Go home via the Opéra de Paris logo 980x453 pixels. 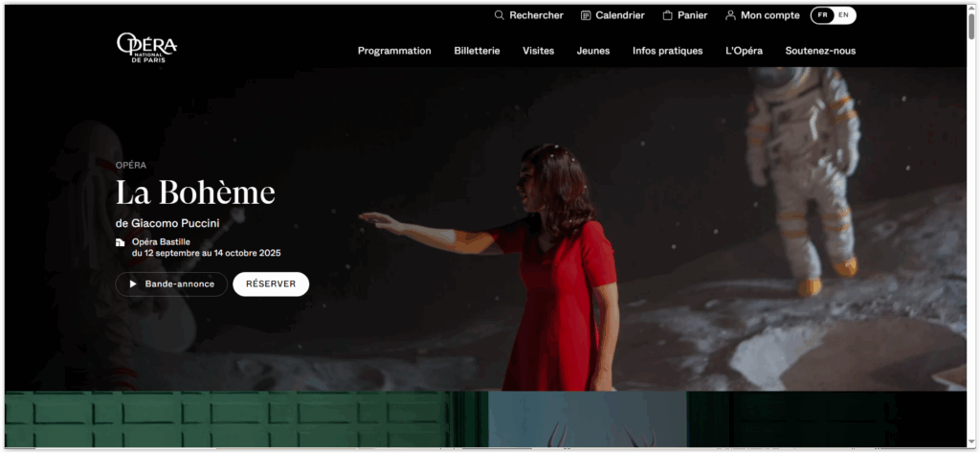click(x=146, y=48)
